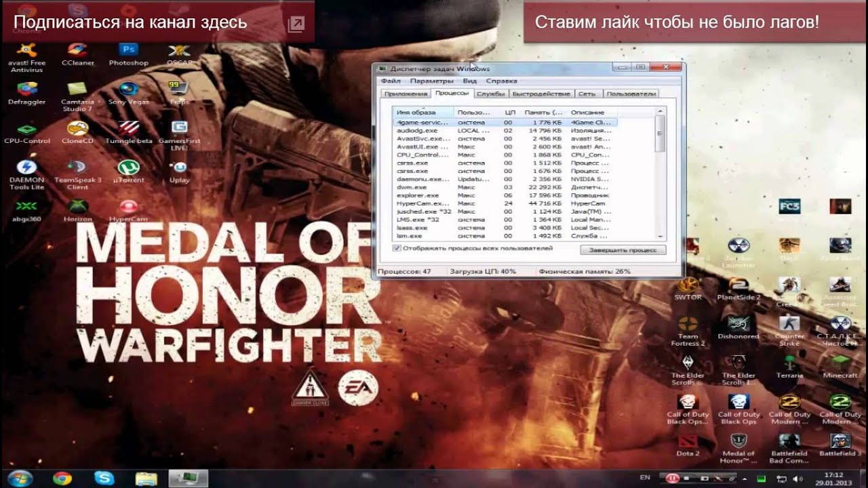
Task: Toggle showing processes from all users
Action: click(x=397, y=249)
